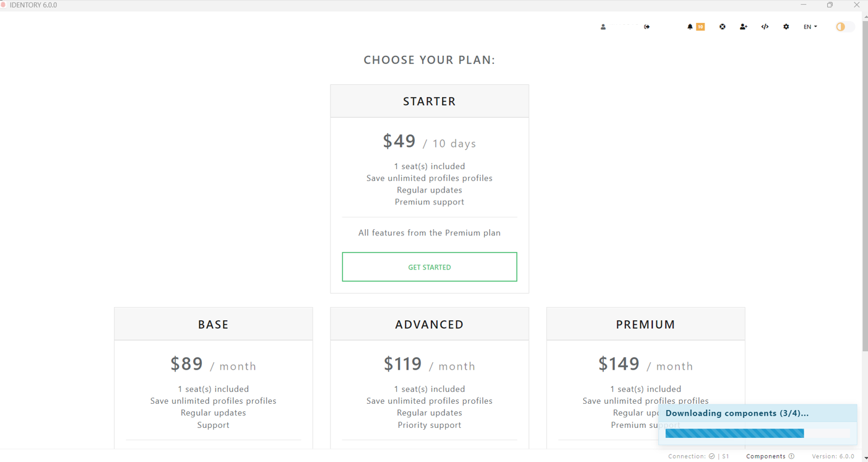The height and width of the screenshot is (462, 868).
Task: Click the Components label in status bar
Action: 766,456
